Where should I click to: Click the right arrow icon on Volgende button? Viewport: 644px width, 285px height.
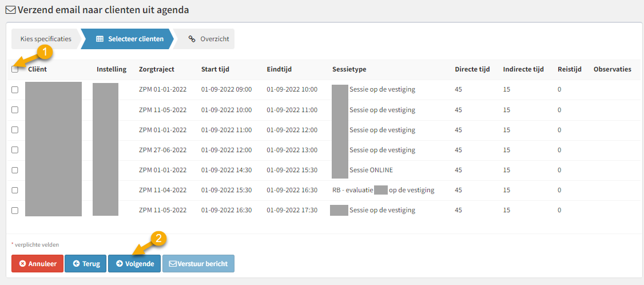(x=120, y=264)
